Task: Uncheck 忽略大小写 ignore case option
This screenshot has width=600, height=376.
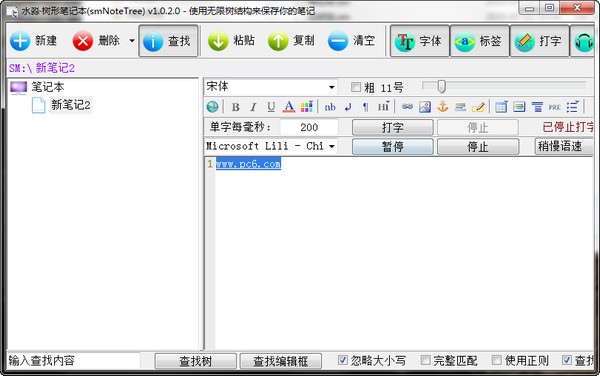Action: tap(342, 360)
